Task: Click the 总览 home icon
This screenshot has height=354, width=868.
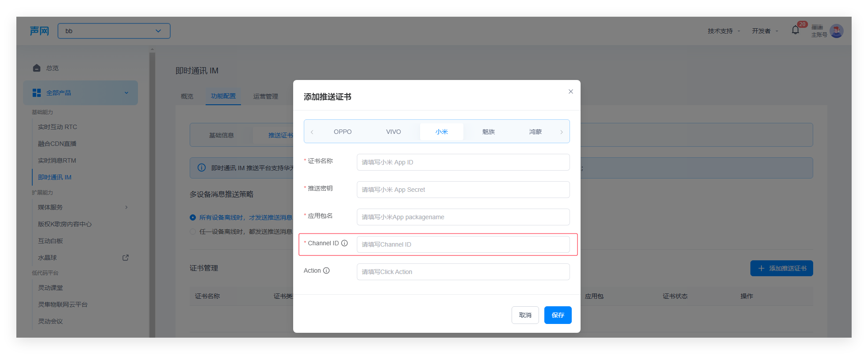Action: click(37, 68)
